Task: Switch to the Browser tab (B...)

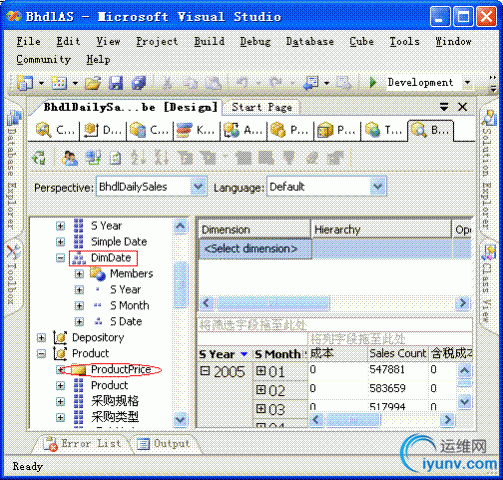Action: click(430, 130)
